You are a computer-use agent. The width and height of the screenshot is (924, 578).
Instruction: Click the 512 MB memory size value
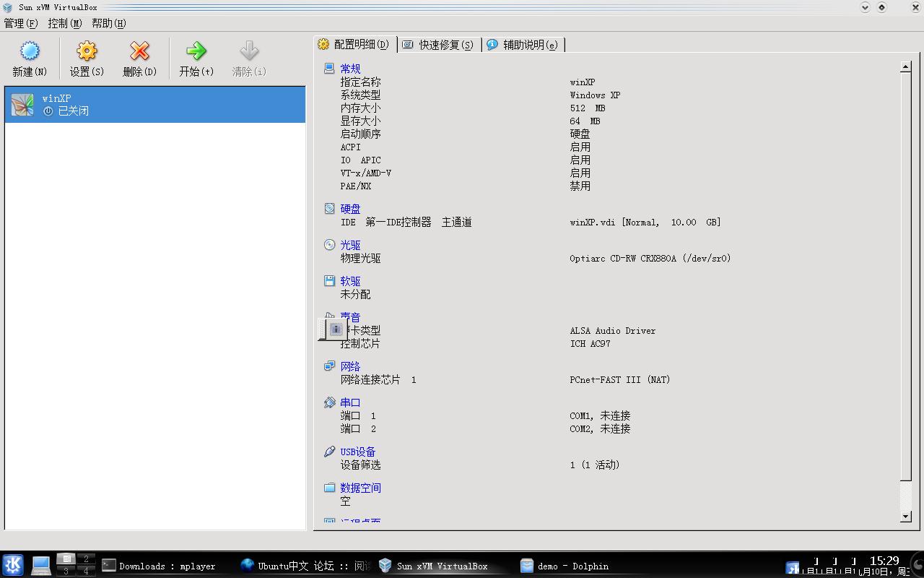pos(588,108)
